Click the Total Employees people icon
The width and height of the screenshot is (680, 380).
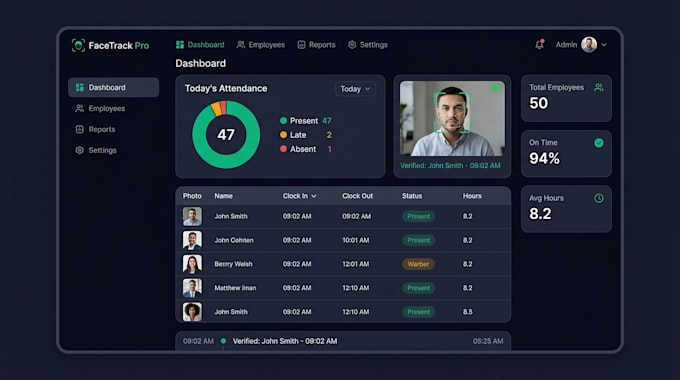pos(598,87)
